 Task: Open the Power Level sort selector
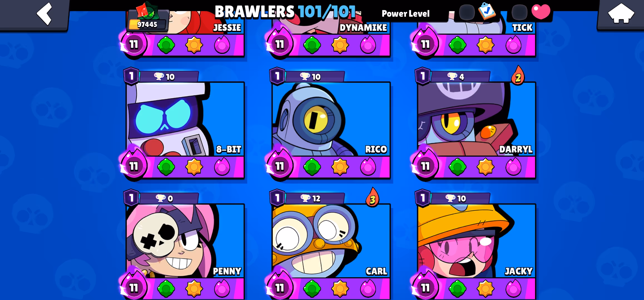(405, 13)
